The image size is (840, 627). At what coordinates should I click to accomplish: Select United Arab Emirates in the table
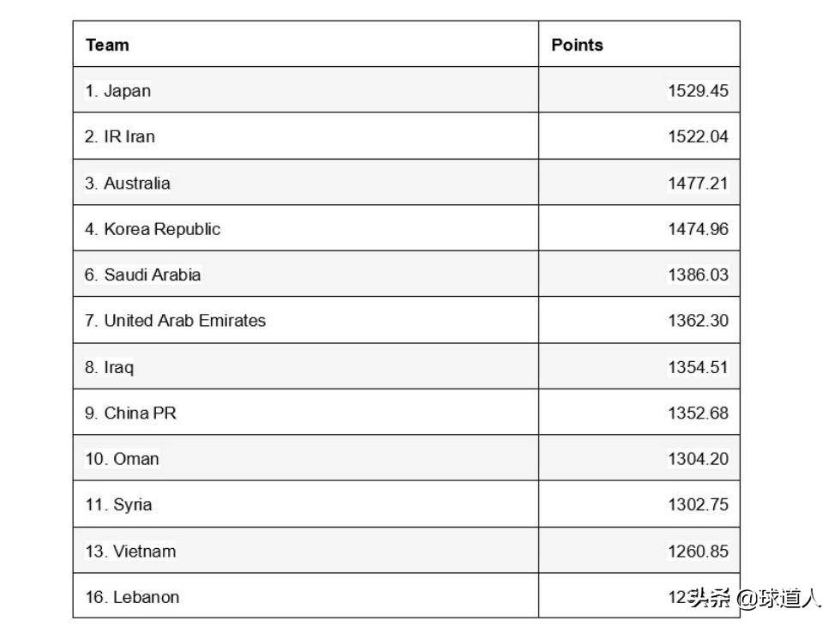[175, 321]
